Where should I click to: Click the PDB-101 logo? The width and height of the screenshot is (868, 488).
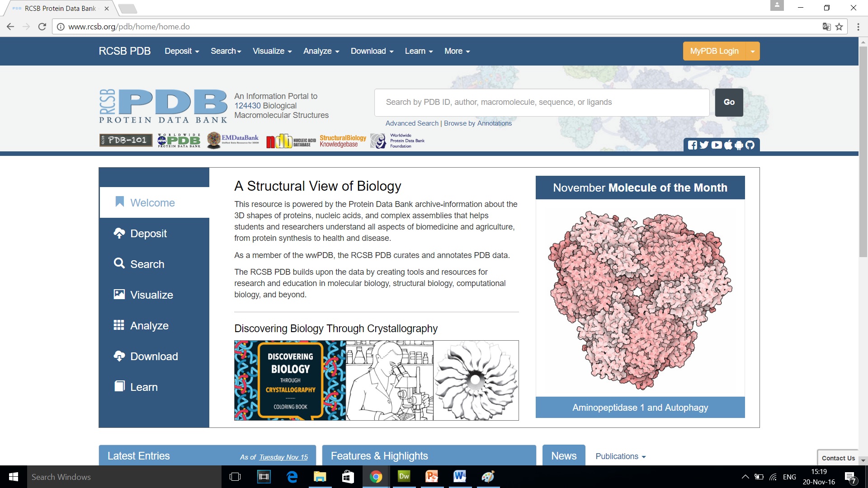coord(126,141)
